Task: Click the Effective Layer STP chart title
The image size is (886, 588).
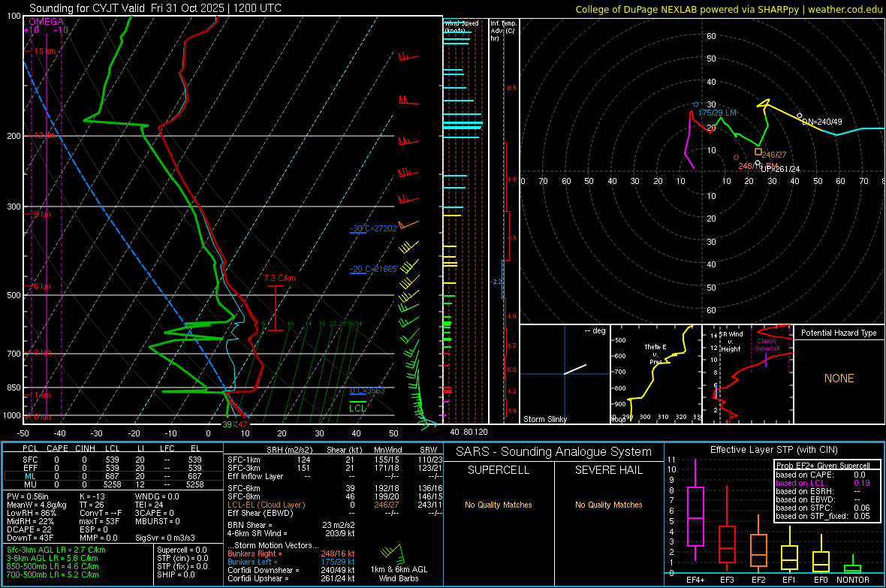Action: click(x=773, y=450)
